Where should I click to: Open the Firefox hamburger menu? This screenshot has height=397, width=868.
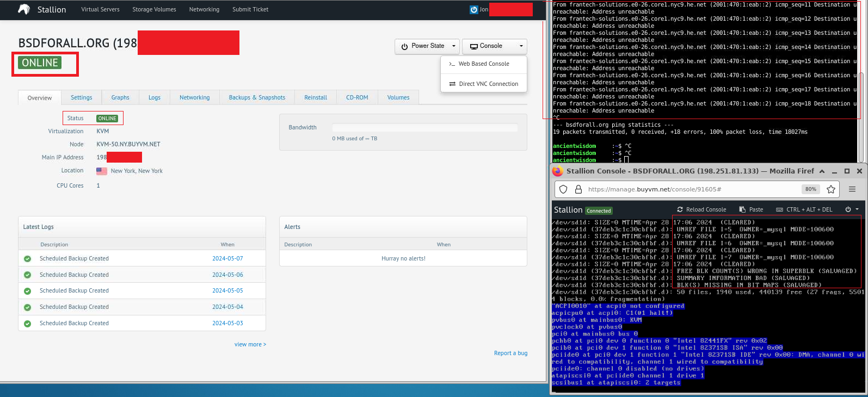coord(852,189)
